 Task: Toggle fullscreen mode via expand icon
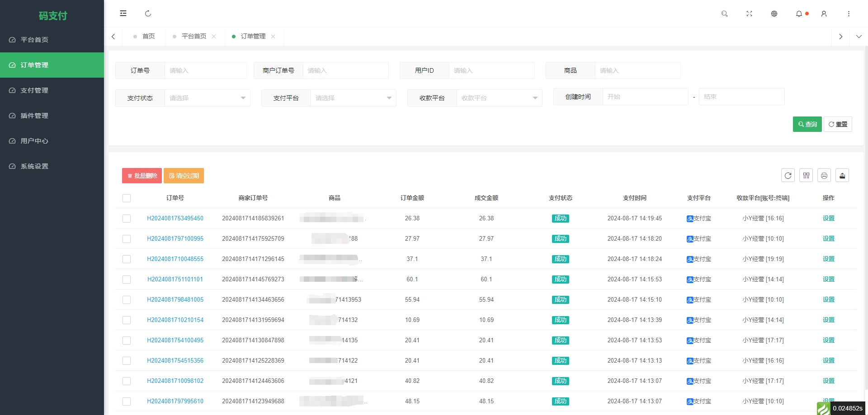point(749,14)
